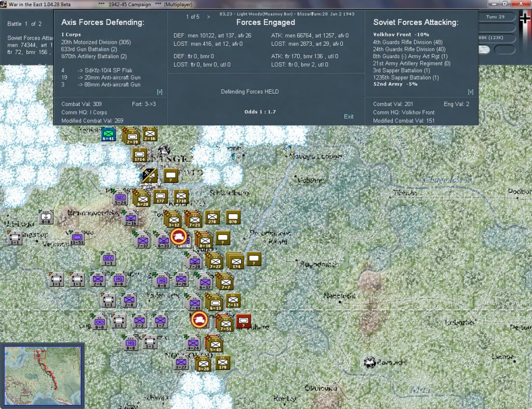Image resolution: width=532 pixels, height=409 pixels.
Task: Select the Soviet 2=13 rifle division
Action: point(233,300)
